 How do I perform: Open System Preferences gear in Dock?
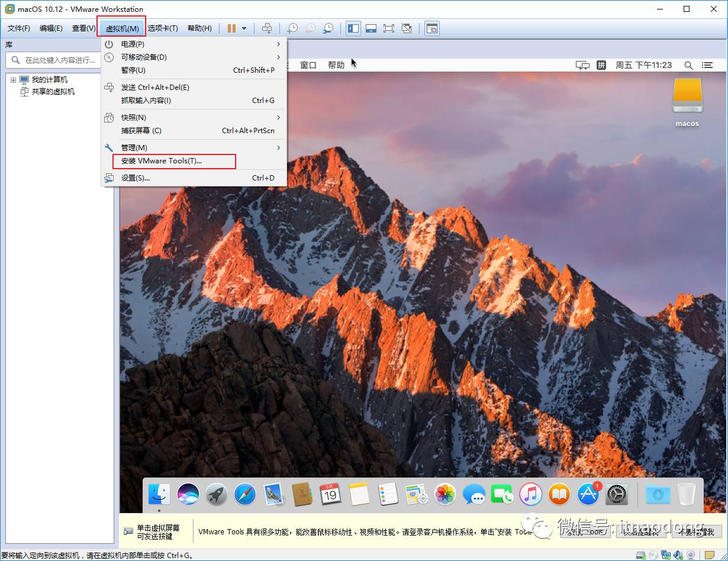point(617,494)
